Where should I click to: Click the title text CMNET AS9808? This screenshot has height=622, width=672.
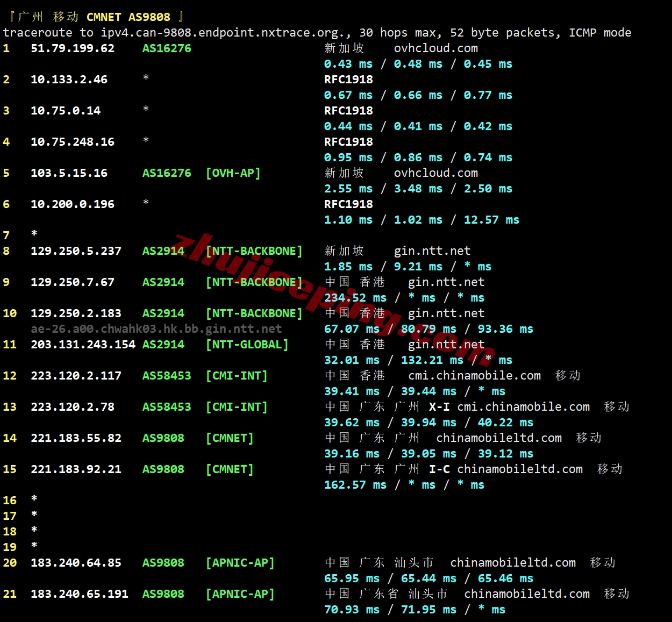pyautogui.click(x=128, y=17)
